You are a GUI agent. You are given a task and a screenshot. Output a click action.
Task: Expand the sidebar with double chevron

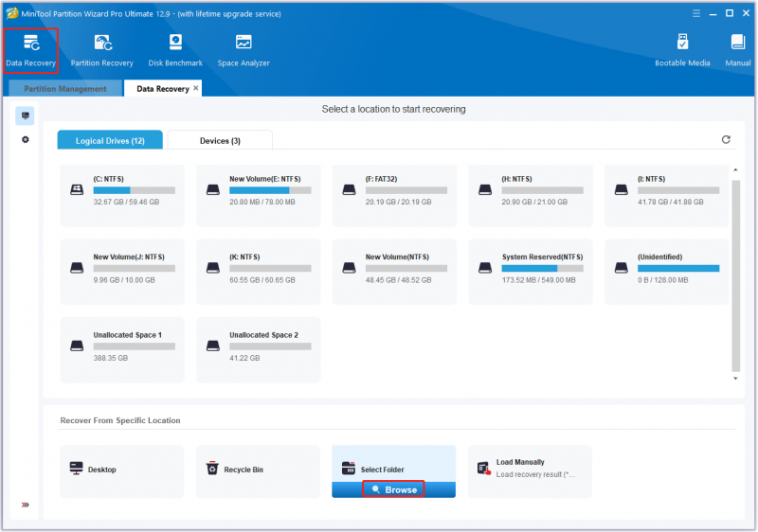coord(26,505)
